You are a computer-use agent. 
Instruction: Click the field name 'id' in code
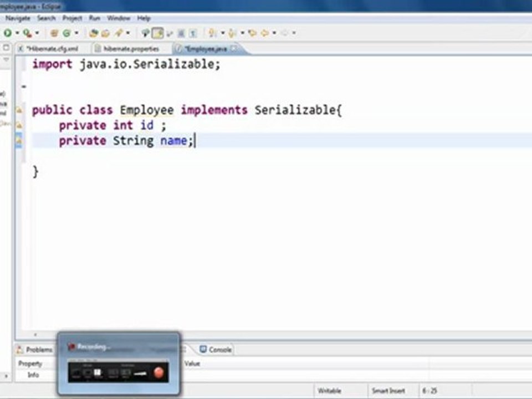click(147, 125)
